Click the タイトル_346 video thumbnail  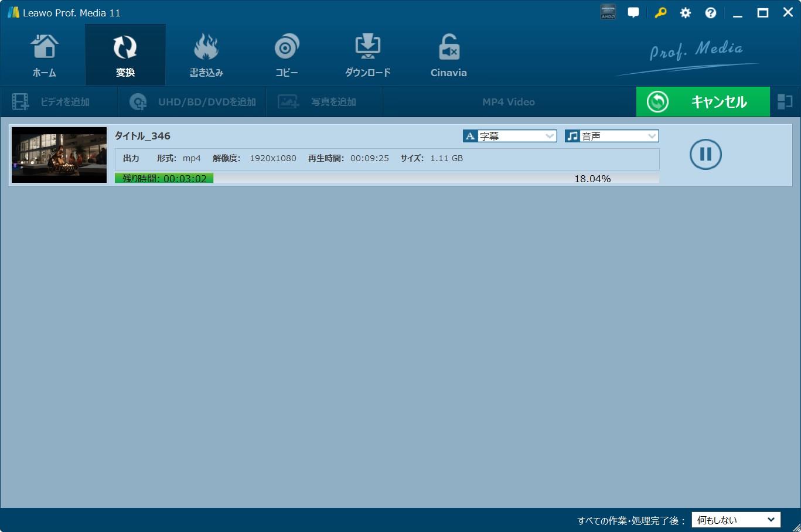[59, 155]
